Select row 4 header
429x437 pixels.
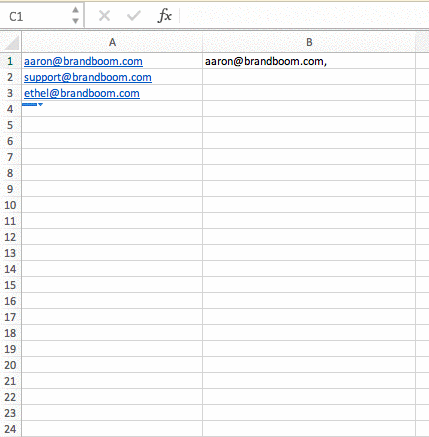tap(10, 109)
